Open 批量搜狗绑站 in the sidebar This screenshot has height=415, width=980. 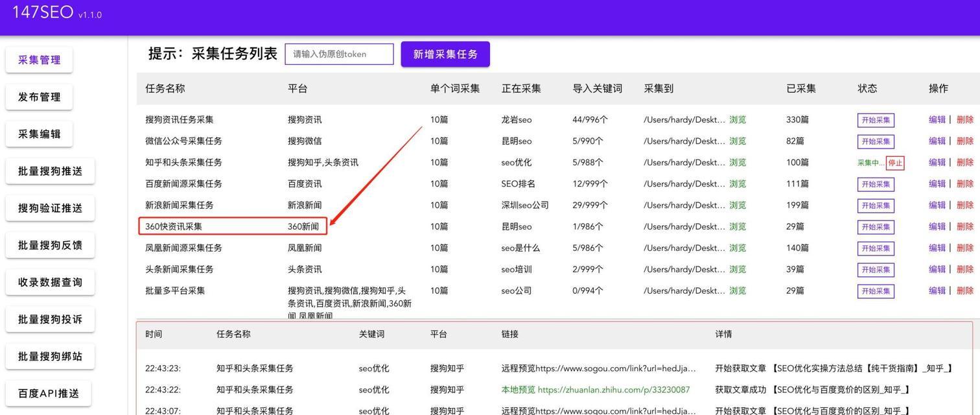point(50,356)
